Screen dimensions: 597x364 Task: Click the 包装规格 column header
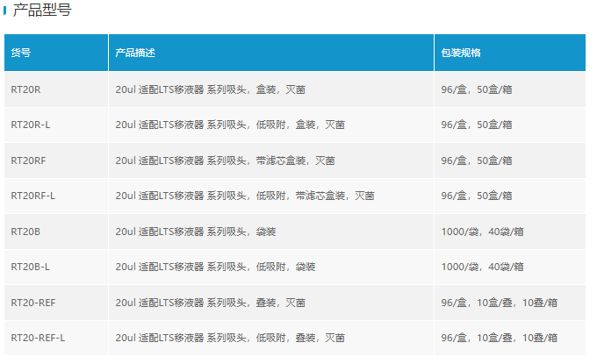coord(461,53)
